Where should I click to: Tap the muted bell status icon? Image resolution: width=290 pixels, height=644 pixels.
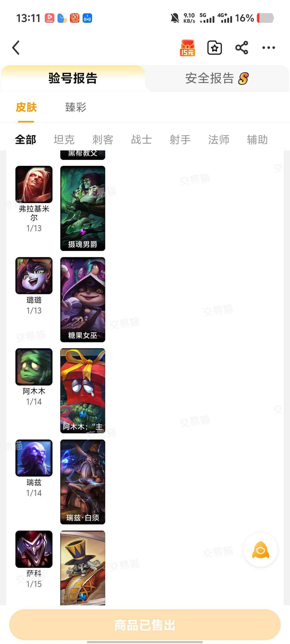click(175, 18)
